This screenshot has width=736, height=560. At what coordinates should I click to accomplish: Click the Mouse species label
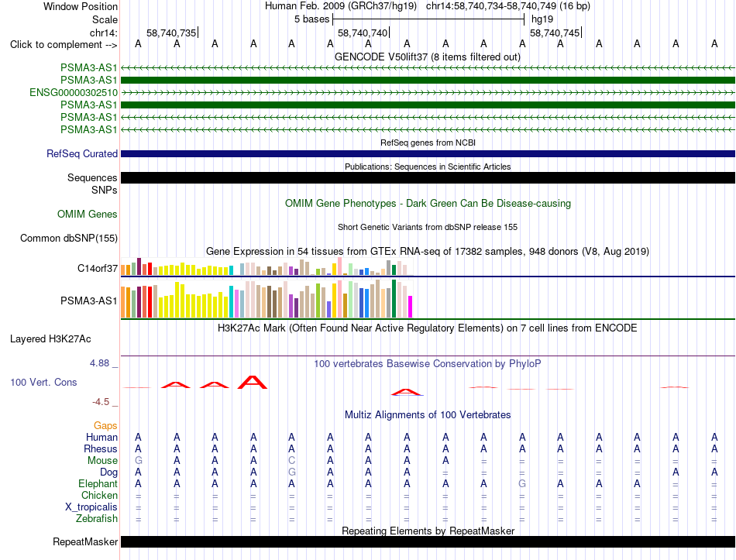pyautogui.click(x=102, y=461)
